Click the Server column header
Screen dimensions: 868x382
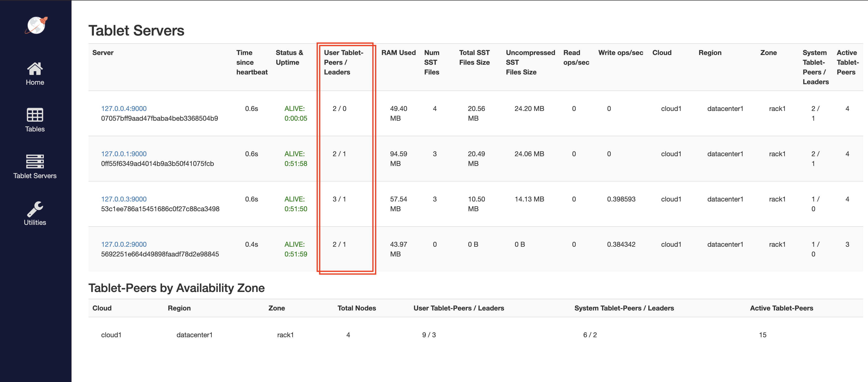click(103, 53)
